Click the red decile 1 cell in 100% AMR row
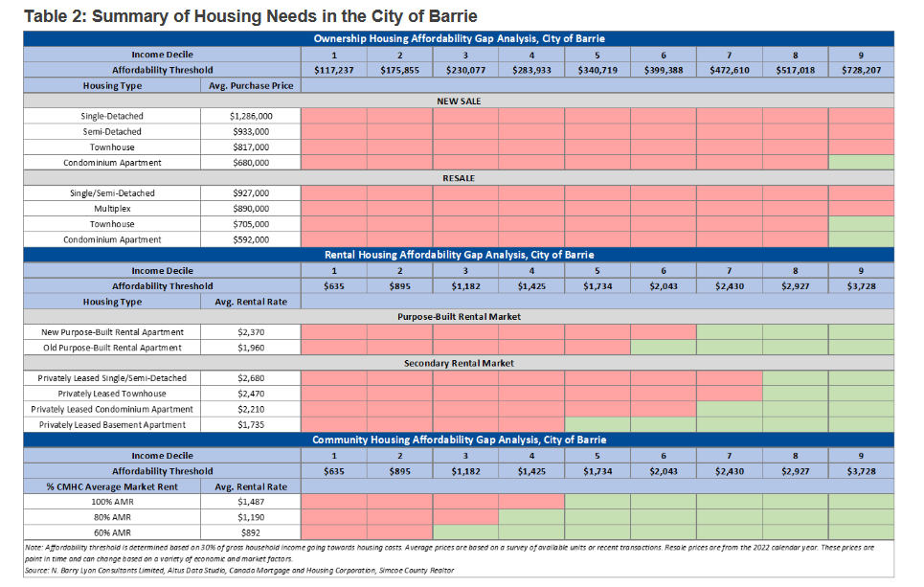Viewport: 924px width, 587px height. [x=333, y=501]
